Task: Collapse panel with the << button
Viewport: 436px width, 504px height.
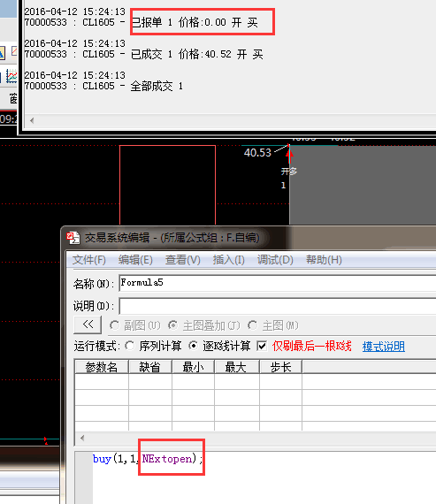Action: click(x=88, y=325)
